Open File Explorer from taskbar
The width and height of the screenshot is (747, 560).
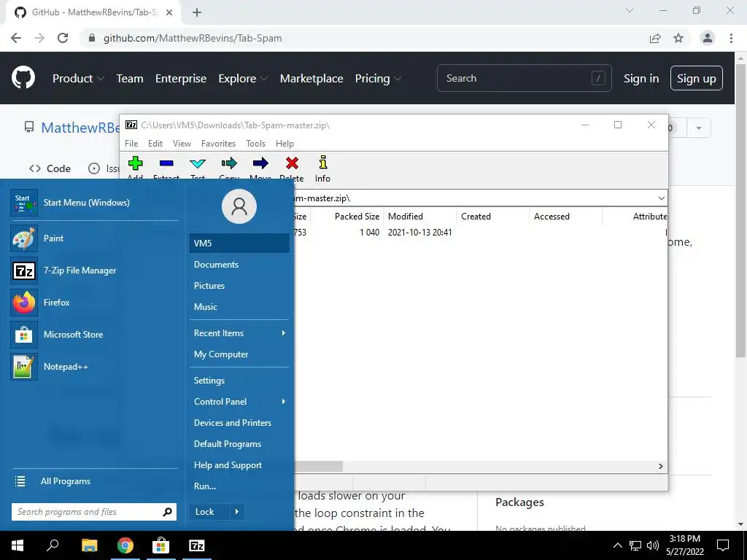pyautogui.click(x=89, y=545)
